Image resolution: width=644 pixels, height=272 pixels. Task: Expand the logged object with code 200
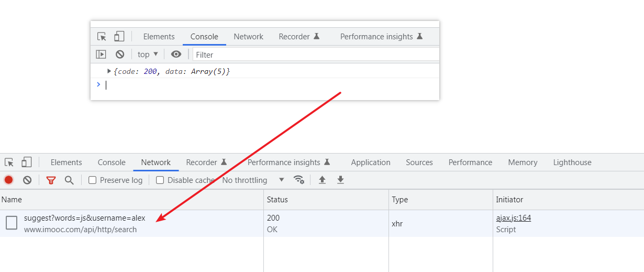click(x=109, y=71)
